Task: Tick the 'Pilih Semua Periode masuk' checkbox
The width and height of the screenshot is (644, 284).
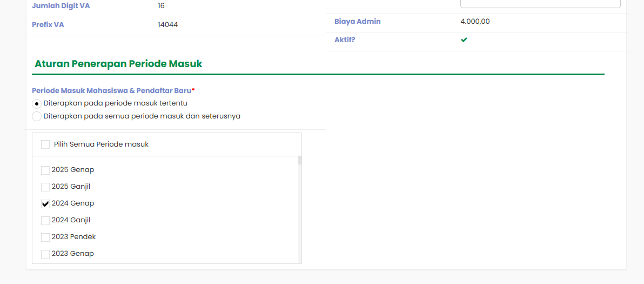Action: pyautogui.click(x=45, y=144)
